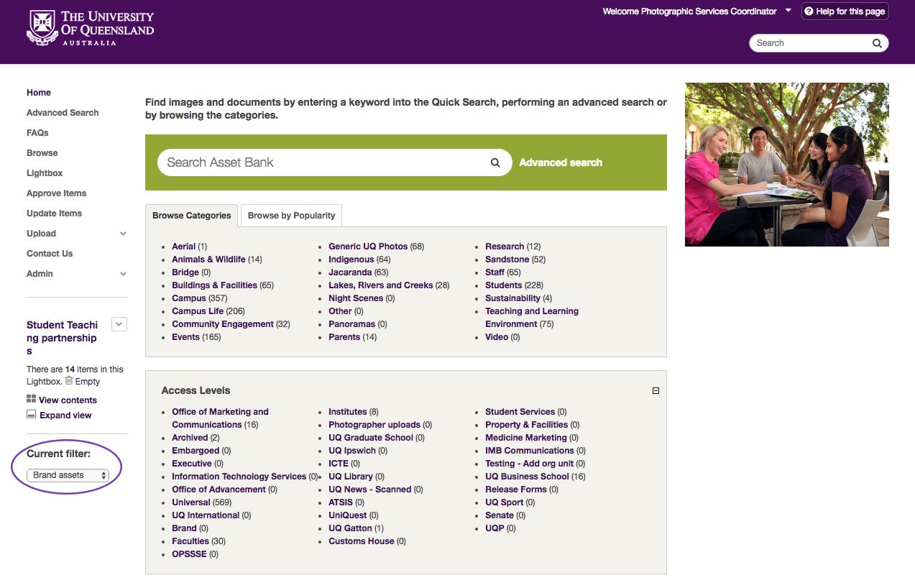The height and width of the screenshot is (588, 915).
Task: Open the Students category
Action: 503,285
